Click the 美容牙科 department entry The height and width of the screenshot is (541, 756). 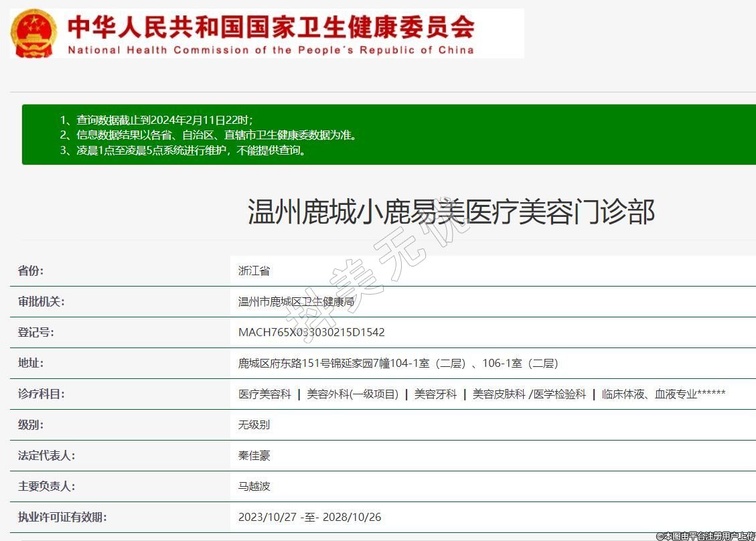[435, 394]
